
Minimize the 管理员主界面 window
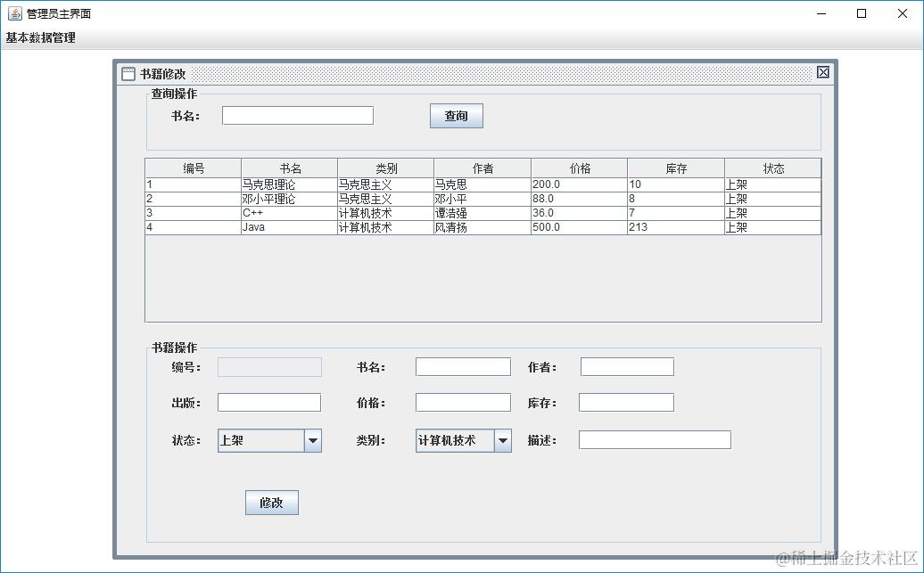821,13
